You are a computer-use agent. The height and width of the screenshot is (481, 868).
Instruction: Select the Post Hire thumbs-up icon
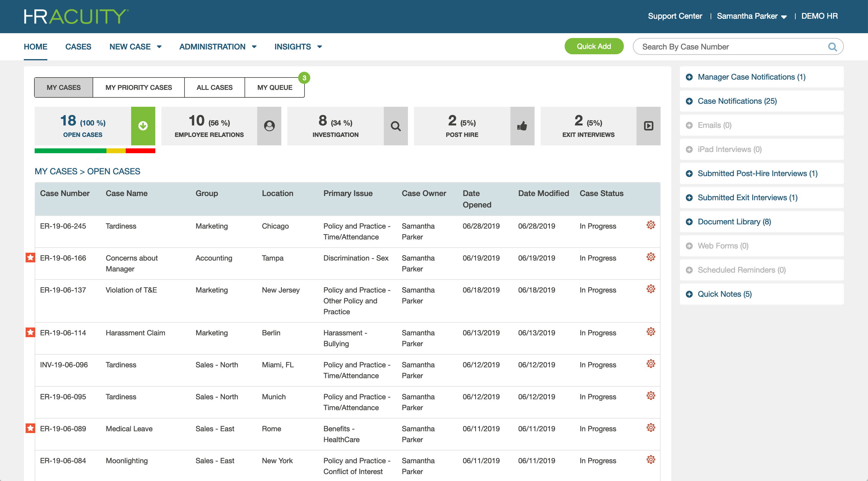522,126
